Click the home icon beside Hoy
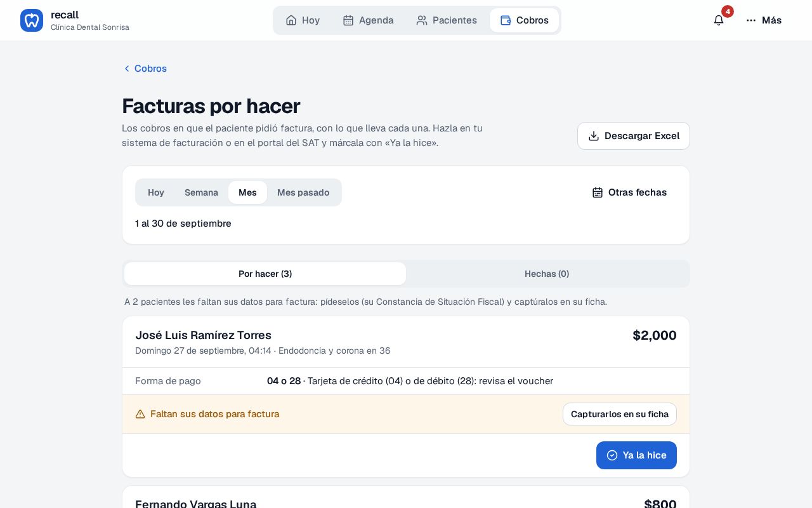Screen dimensions: 812x508 291,20
